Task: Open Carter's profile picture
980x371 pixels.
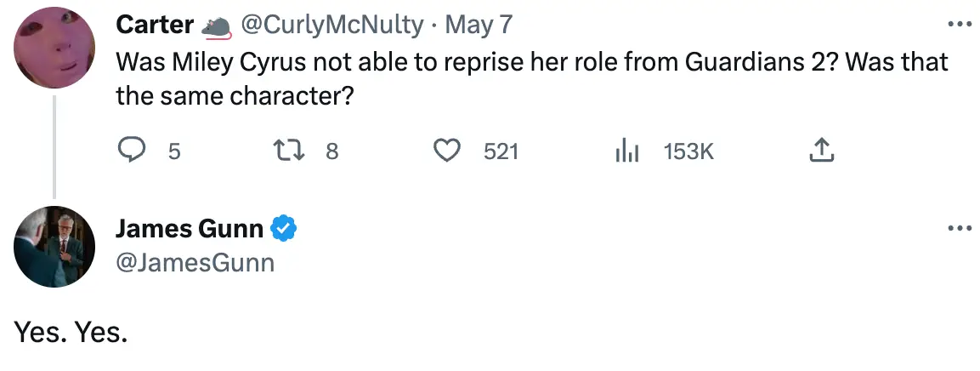Action: pos(54,48)
